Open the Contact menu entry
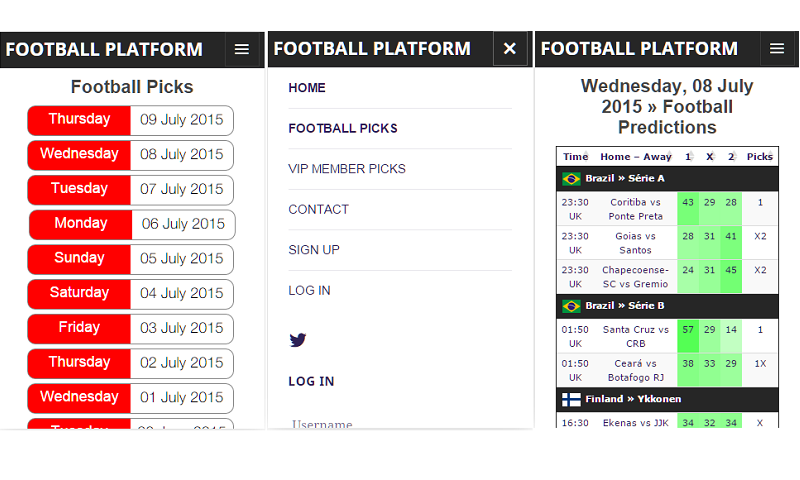The image size is (800, 480). click(x=318, y=209)
